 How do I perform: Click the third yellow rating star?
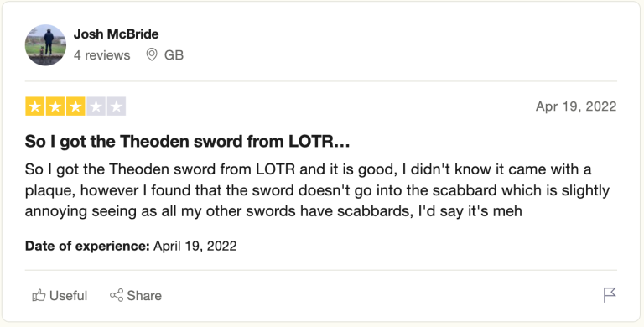pyautogui.click(x=75, y=106)
